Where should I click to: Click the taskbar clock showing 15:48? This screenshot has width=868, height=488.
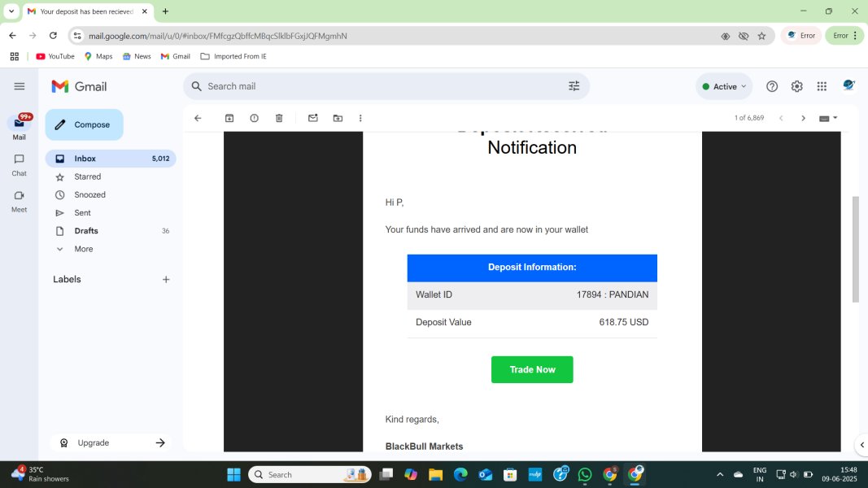click(840, 474)
